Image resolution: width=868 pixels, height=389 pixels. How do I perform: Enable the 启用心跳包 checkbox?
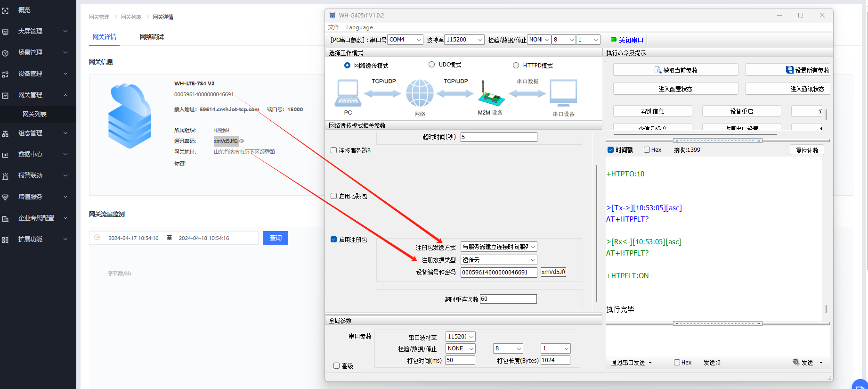pos(334,196)
